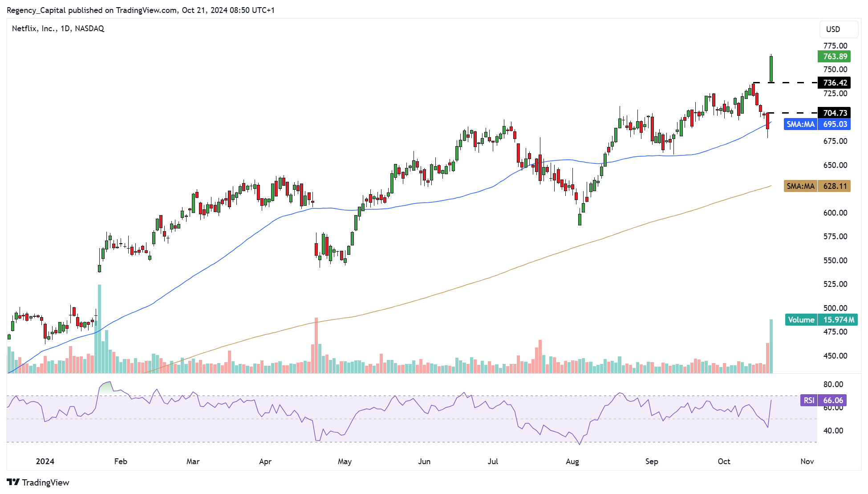Click the 775.00 price axis label

pos(835,46)
